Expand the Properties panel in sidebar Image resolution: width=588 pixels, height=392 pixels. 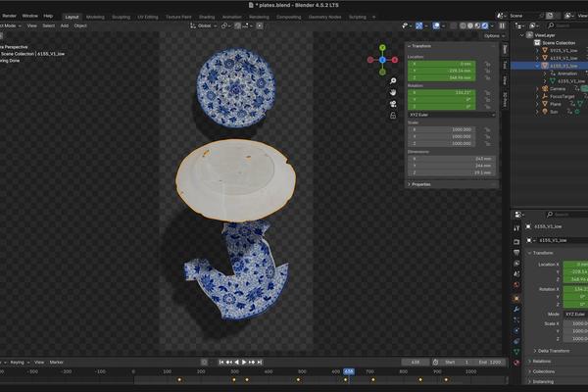tap(419, 184)
